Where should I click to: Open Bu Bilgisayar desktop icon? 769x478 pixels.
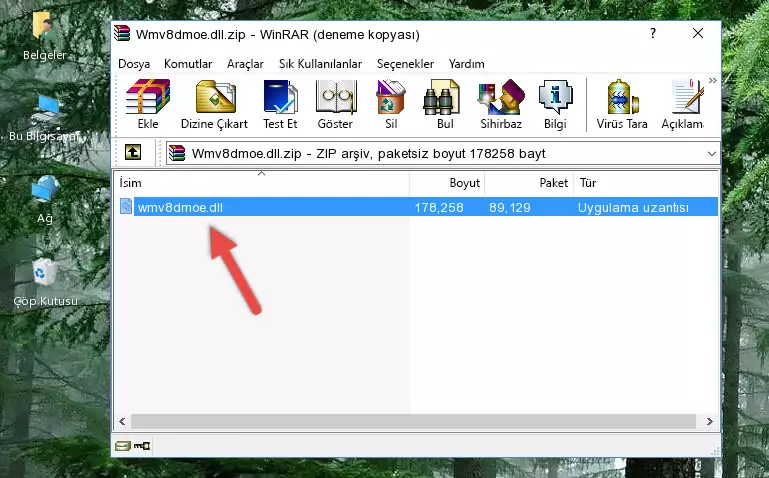(44, 117)
